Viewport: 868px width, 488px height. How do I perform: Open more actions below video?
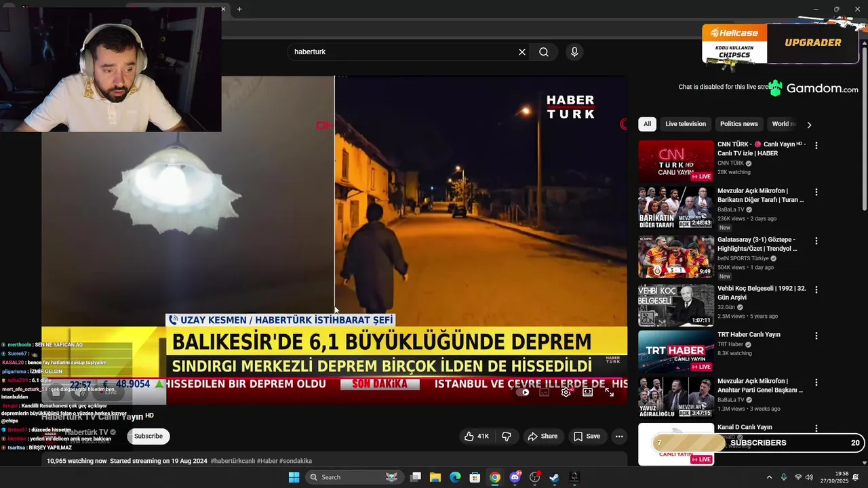(x=619, y=436)
